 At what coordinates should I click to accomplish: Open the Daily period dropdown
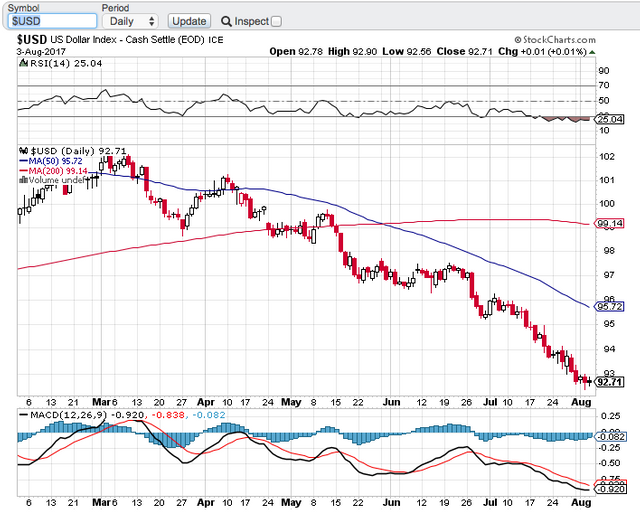(x=130, y=21)
